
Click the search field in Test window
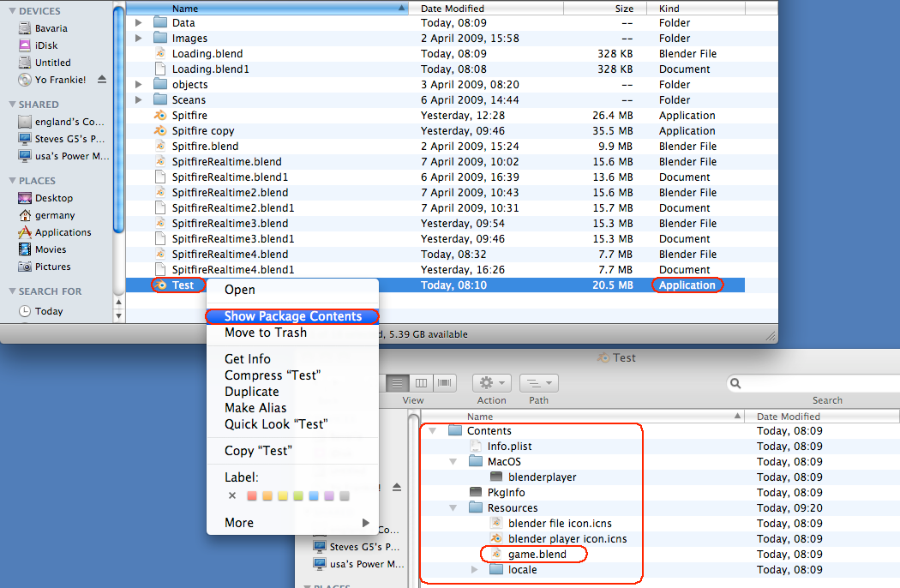click(x=813, y=383)
